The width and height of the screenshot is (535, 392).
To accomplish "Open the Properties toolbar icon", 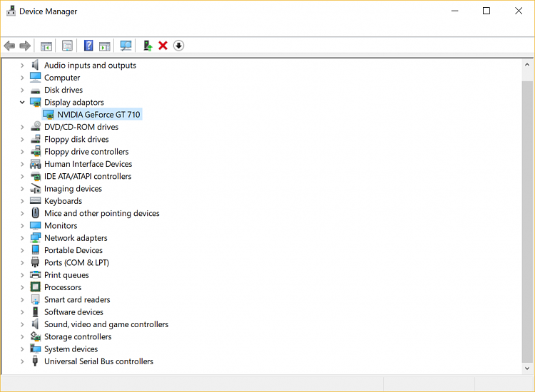I will (67, 46).
